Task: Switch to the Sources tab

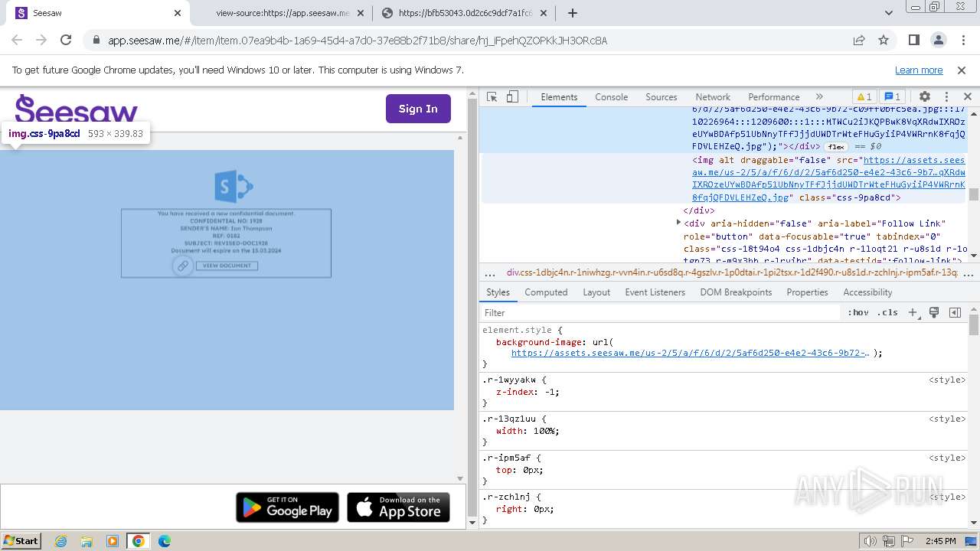Action: 661,97
